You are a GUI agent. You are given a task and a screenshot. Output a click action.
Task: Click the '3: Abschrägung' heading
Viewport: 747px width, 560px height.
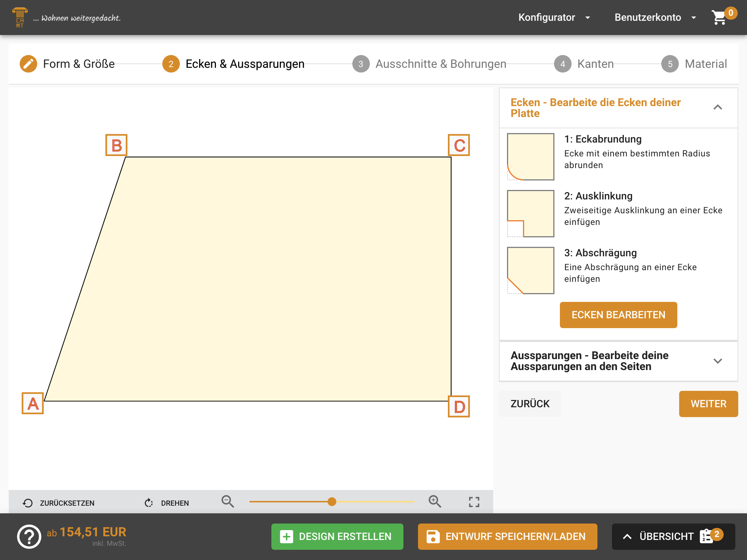tap(600, 253)
